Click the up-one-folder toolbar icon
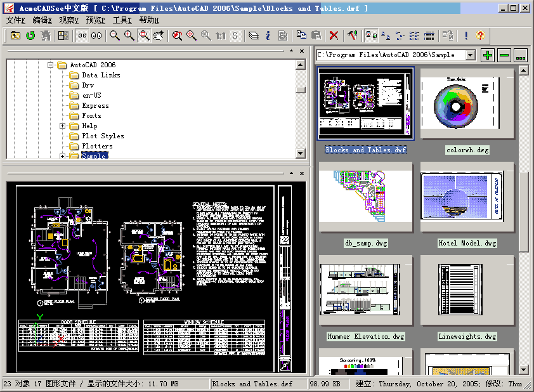534x392 pixels. pyautogui.click(x=15, y=36)
